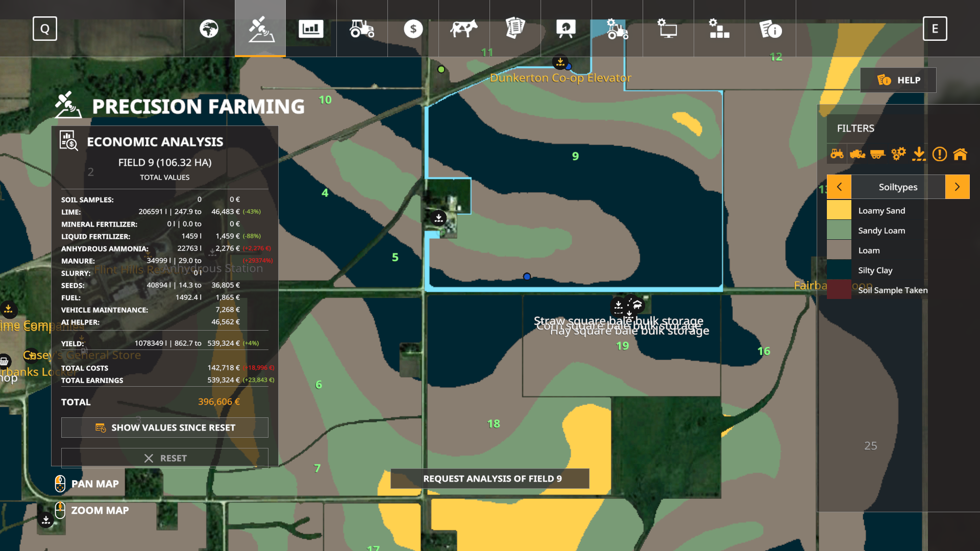980x551 pixels.
Task: Click the E next-page key icon
Action: click(x=935, y=29)
